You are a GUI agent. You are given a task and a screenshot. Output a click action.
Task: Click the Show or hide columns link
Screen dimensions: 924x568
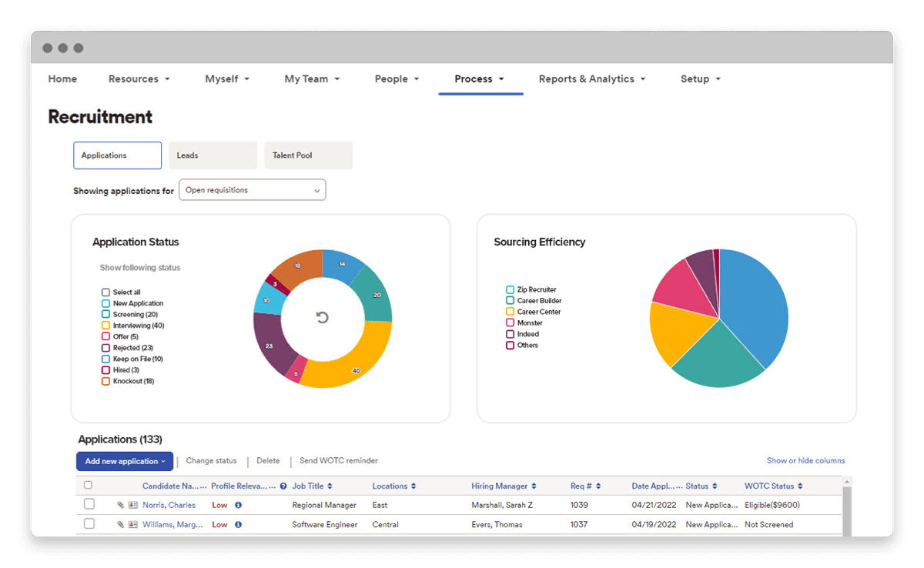click(x=805, y=460)
